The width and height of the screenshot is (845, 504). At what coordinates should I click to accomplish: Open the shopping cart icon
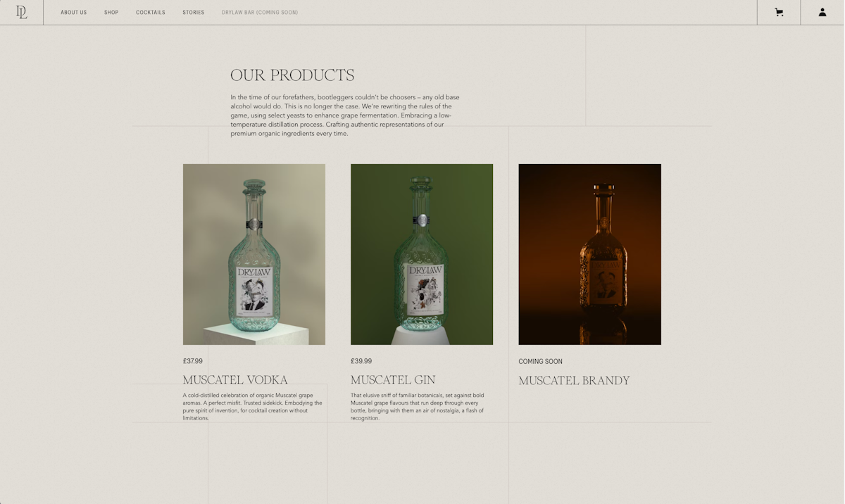[x=779, y=12]
